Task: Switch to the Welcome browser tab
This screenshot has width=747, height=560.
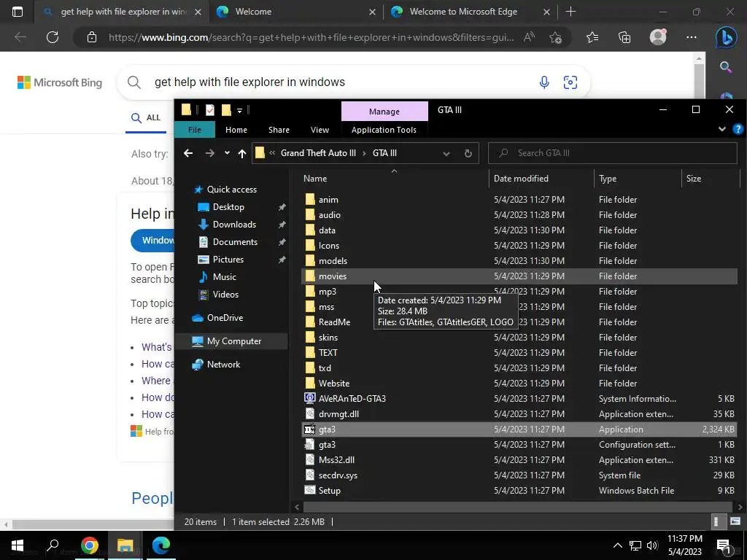Action: coord(296,12)
